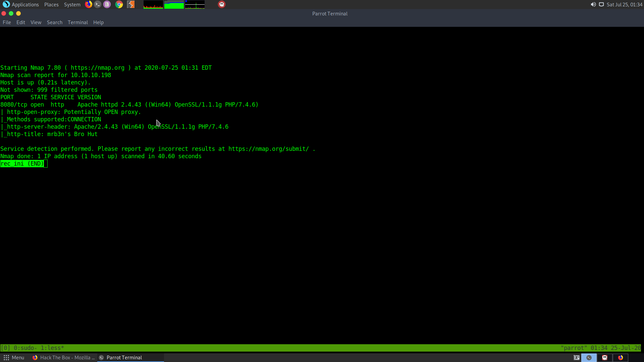Switch to terminal workspace in bottom switcher
This screenshot has height=362, width=644.
coord(589,358)
